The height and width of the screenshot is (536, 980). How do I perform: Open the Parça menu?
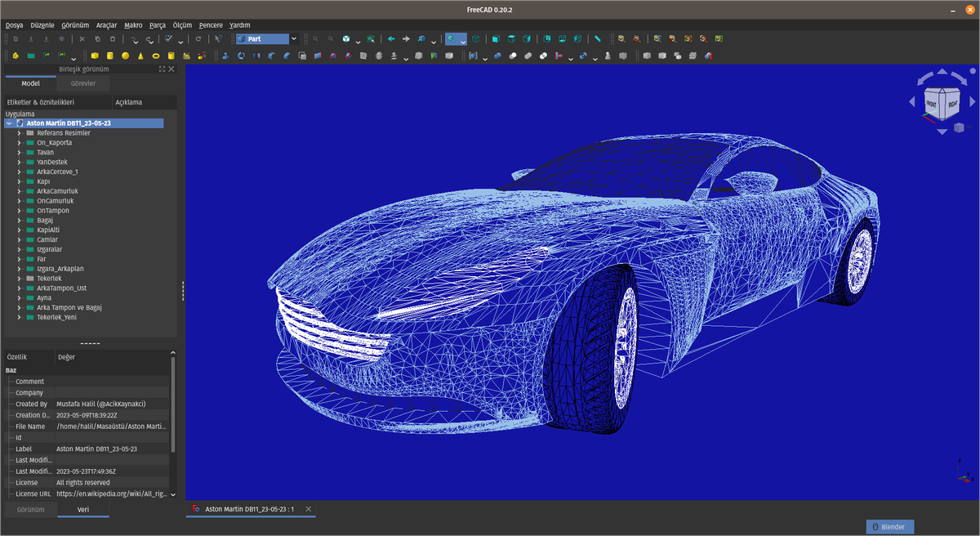158,25
